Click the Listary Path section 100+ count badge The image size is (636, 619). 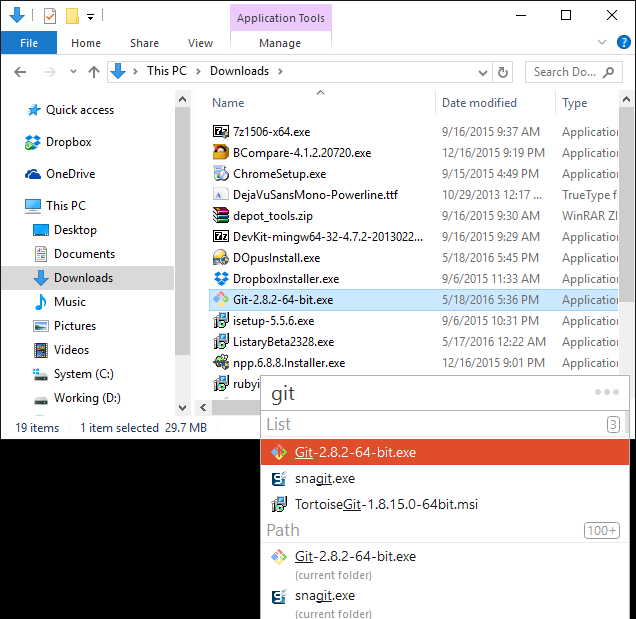(602, 530)
